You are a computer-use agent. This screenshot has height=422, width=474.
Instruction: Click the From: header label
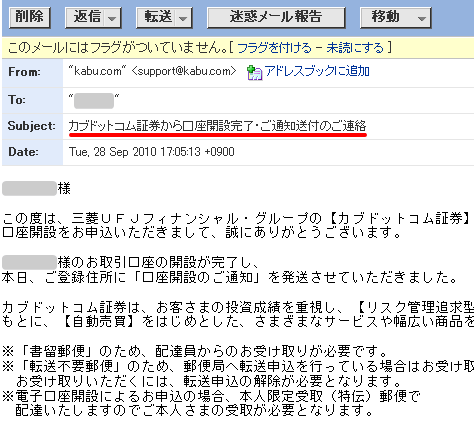point(25,72)
